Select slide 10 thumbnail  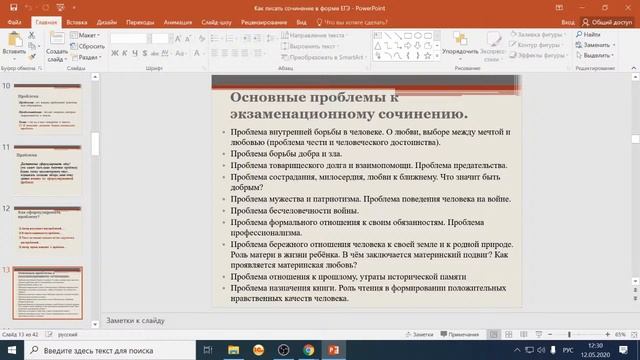click(x=47, y=108)
